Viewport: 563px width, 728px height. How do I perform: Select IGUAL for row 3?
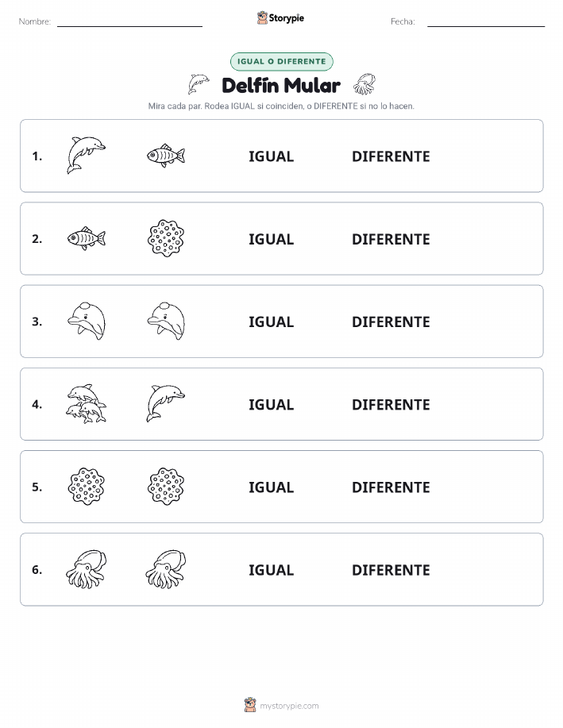pos(272,322)
